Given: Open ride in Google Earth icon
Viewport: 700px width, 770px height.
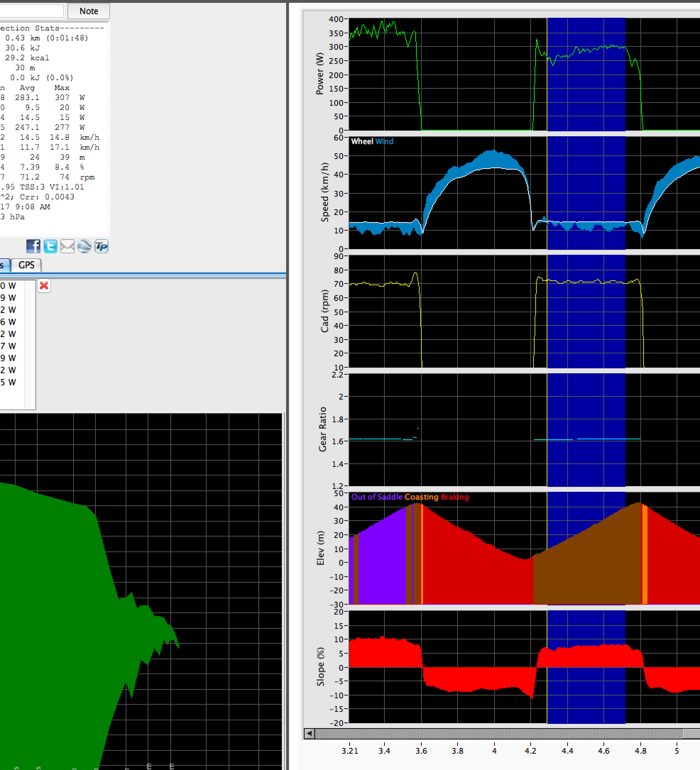Looking at the screenshot, I should (x=84, y=246).
